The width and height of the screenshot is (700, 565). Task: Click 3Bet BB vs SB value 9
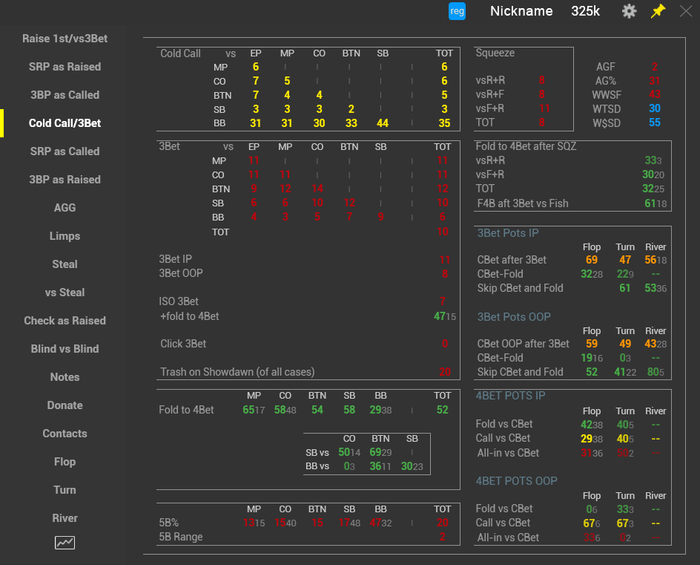click(380, 217)
